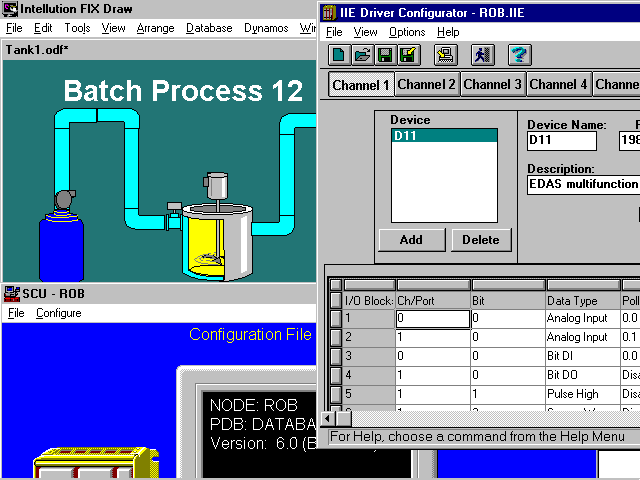
Task: Switch to Channel 4 tab
Action: point(559,84)
